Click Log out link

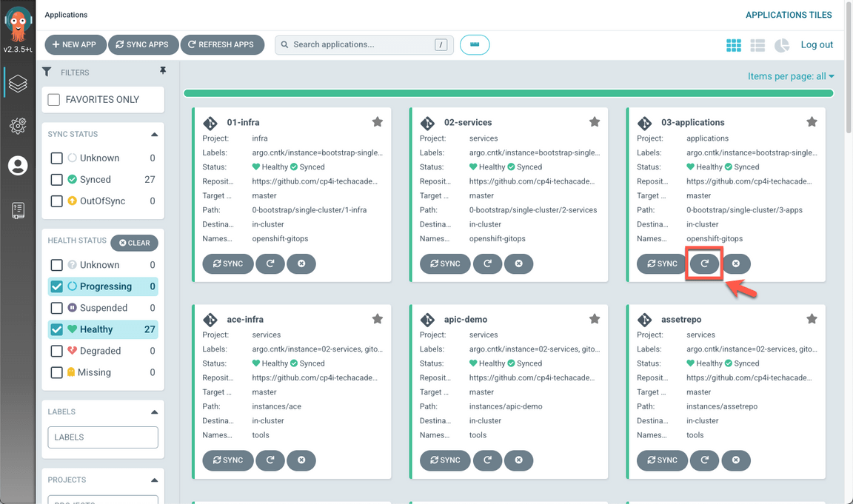817,44
